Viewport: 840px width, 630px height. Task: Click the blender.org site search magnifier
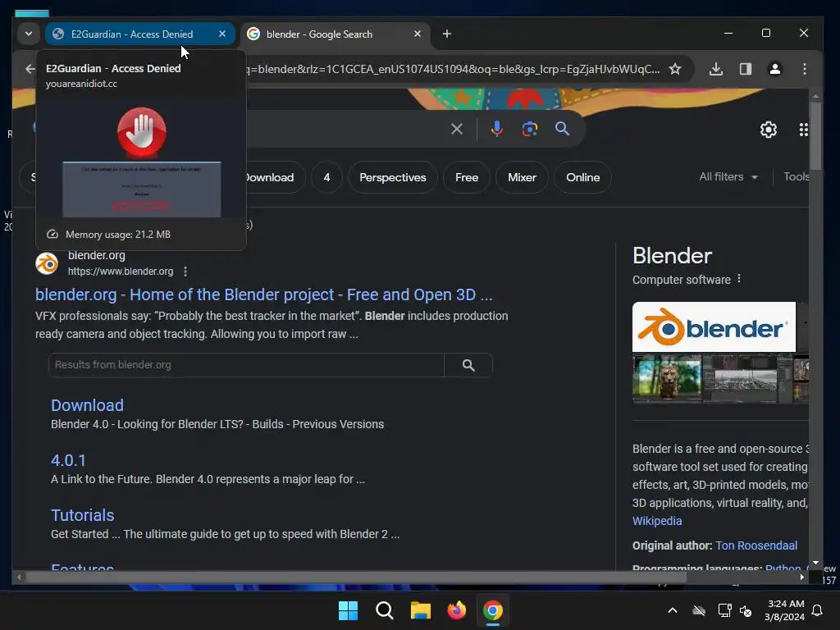468,365
